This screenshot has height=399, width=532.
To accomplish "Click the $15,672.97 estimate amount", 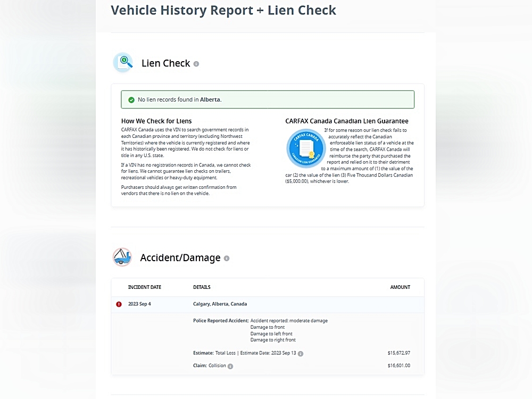I will (x=398, y=353).
